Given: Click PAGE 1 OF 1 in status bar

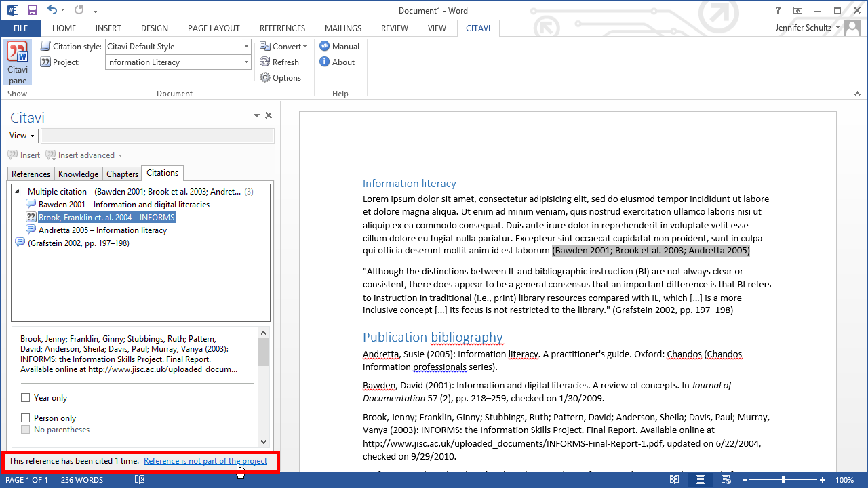Looking at the screenshot, I should click(26, 480).
